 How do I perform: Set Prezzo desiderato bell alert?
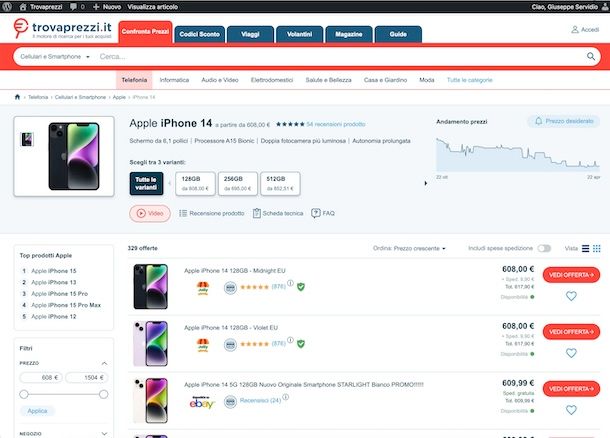click(x=563, y=121)
